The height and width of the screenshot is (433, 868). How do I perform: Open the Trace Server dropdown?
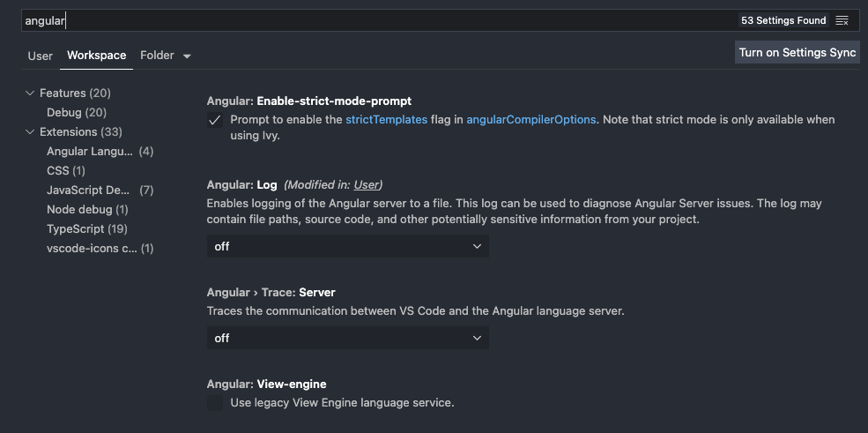348,338
